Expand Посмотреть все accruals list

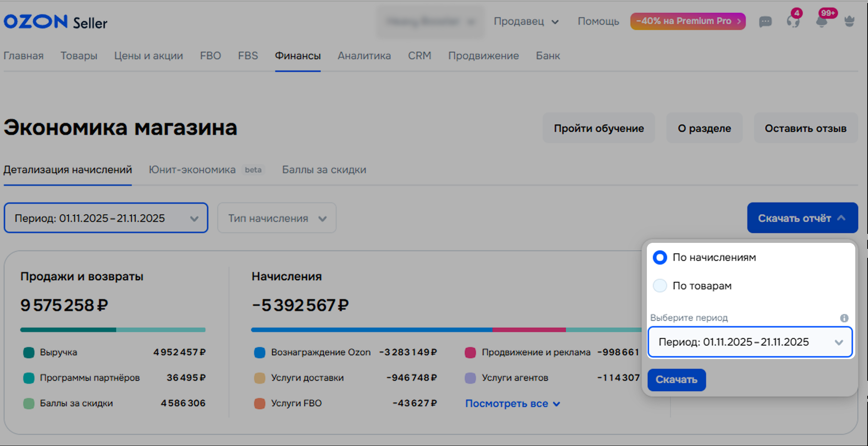[x=512, y=404]
